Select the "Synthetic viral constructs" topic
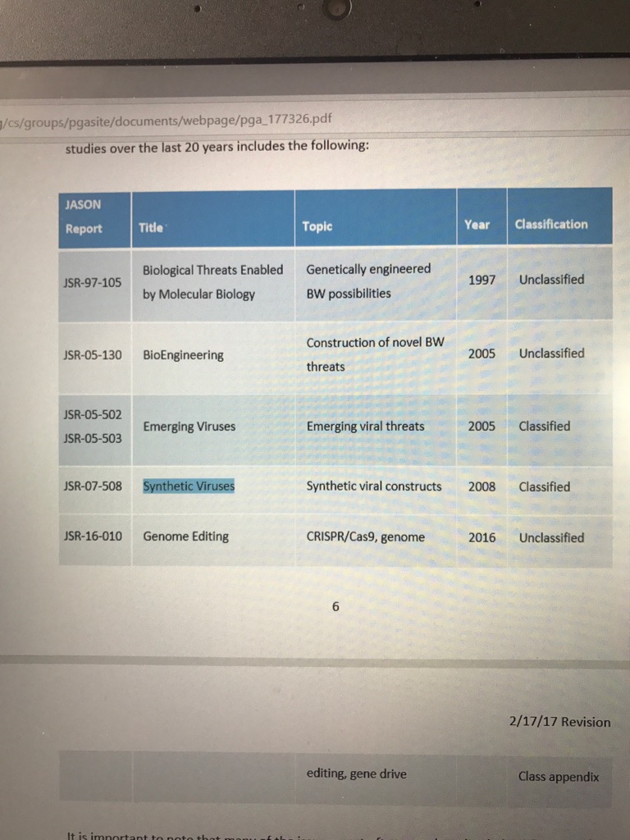The height and width of the screenshot is (840, 630). (373, 486)
